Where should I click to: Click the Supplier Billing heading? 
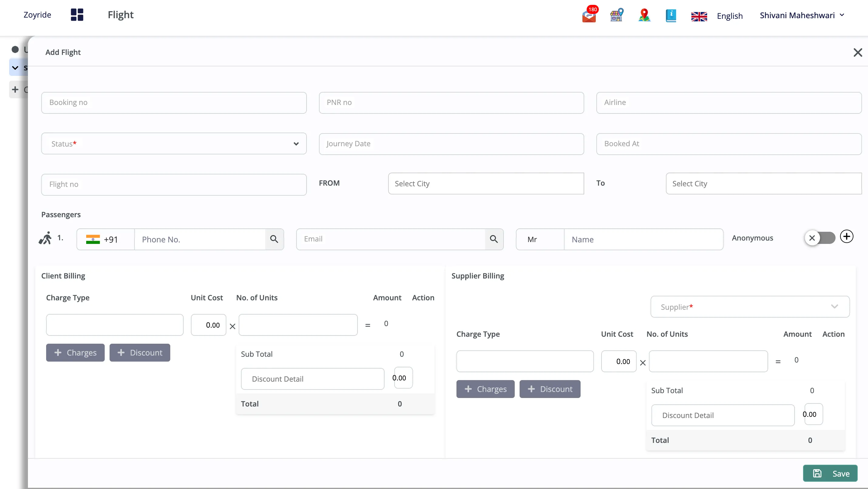(x=477, y=276)
